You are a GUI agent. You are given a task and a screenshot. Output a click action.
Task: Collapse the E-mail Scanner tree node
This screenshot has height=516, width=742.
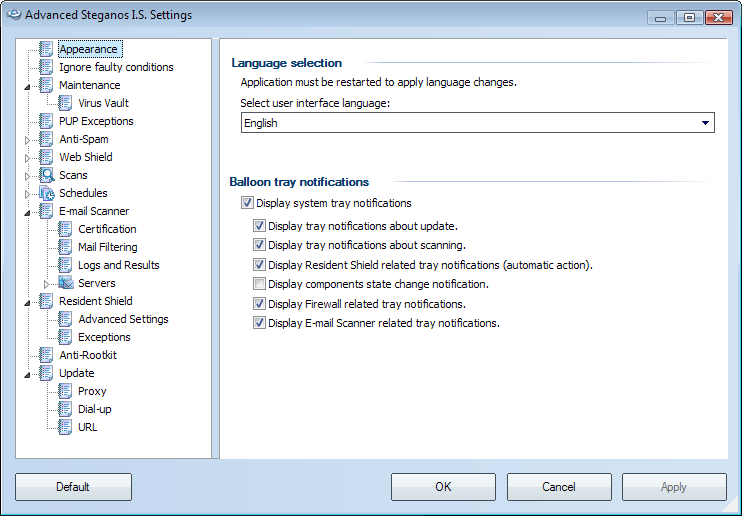27,213
